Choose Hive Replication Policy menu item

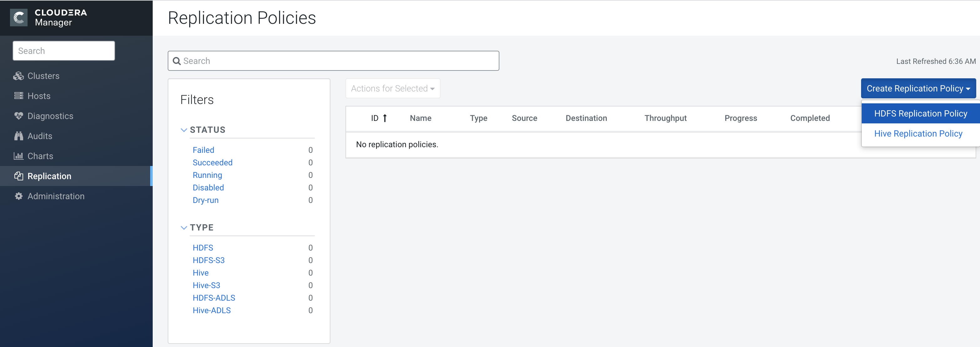coord(918,134)
